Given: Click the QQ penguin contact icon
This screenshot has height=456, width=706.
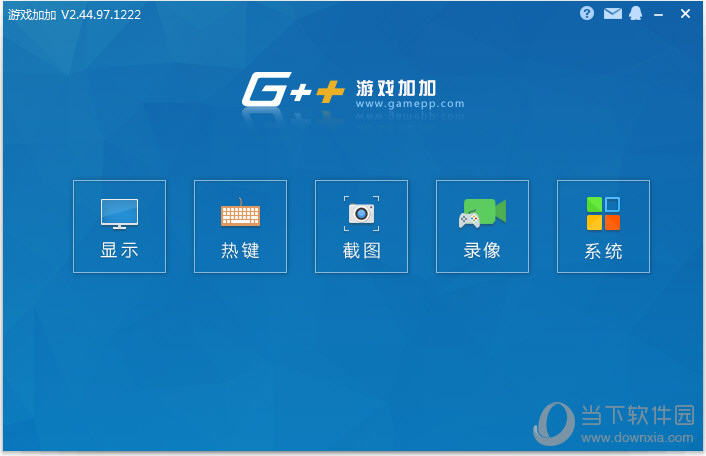Looking at the screenshot, I should click(x=636, y=14).
